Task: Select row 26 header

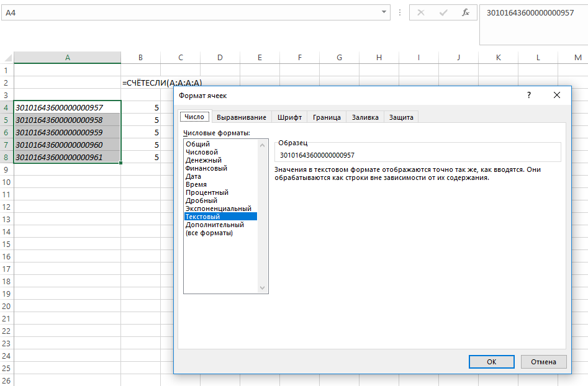Action: pos(6,381)
